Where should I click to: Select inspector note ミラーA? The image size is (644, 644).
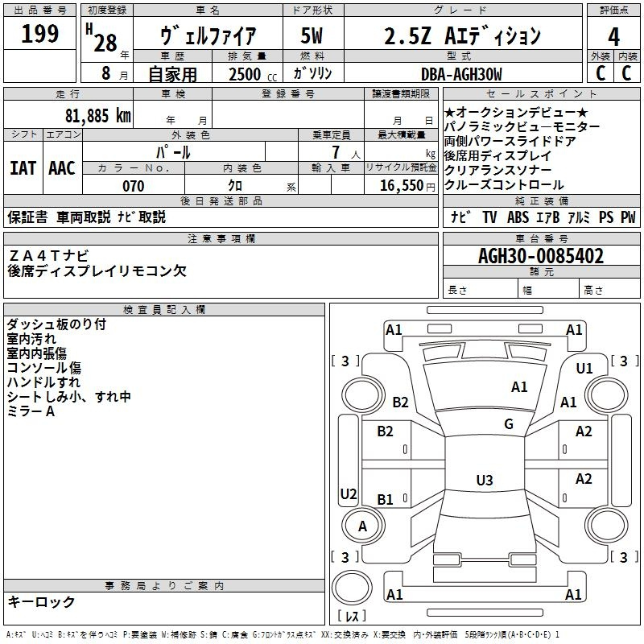pyautogui.click(x=31, y=411)
